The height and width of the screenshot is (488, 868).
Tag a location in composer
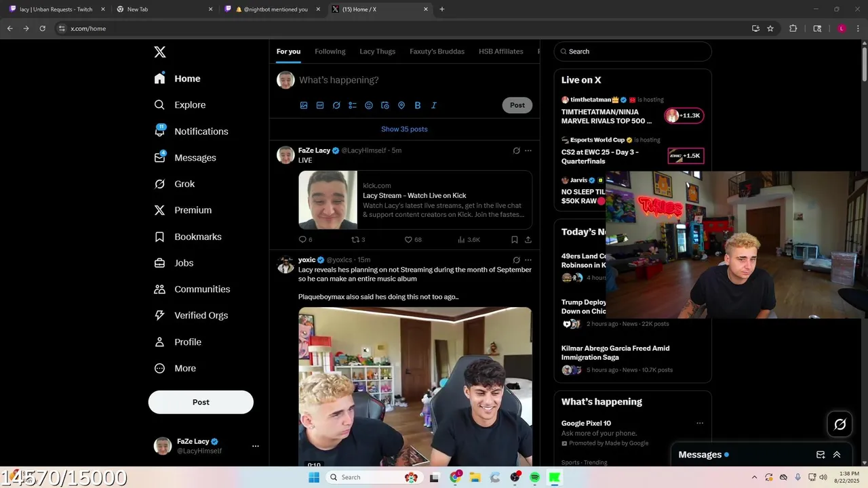401,105
